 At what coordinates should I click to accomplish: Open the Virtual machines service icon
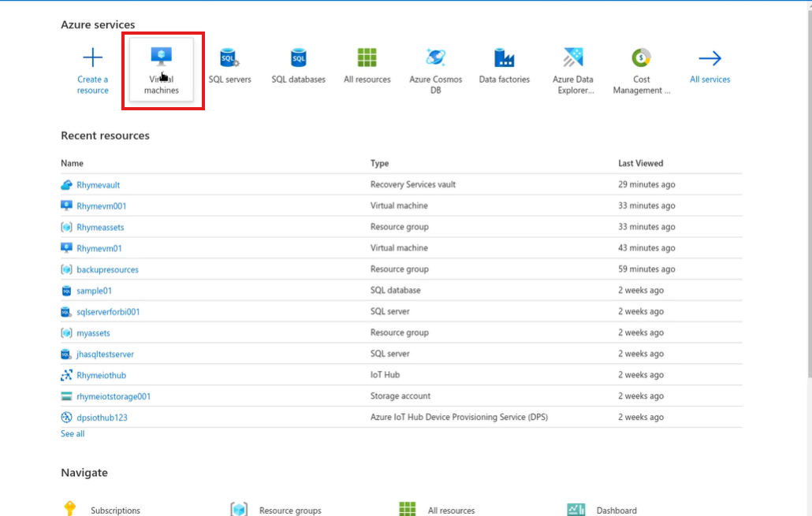point(161,57)
